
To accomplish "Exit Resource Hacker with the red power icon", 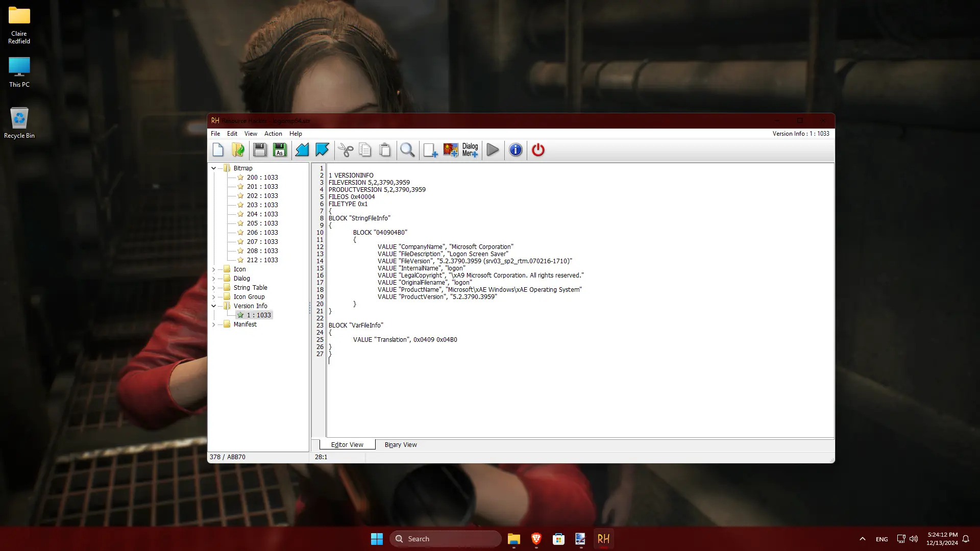I will coord(538,150).
